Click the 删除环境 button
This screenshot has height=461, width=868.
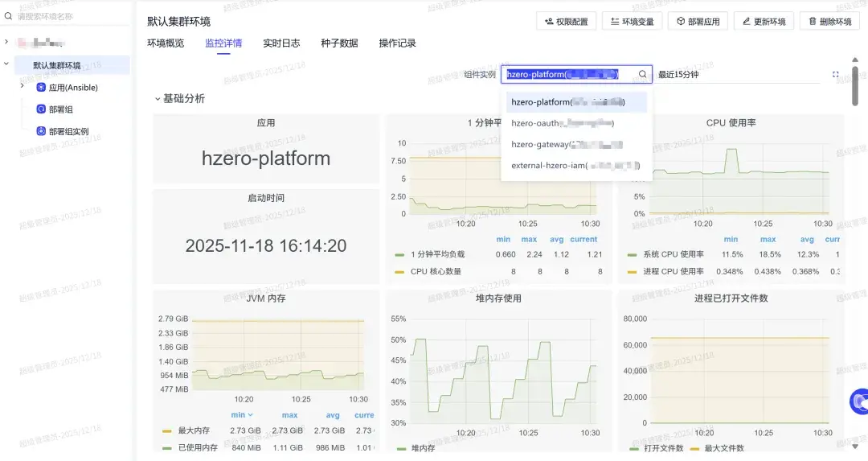(829, 21)
